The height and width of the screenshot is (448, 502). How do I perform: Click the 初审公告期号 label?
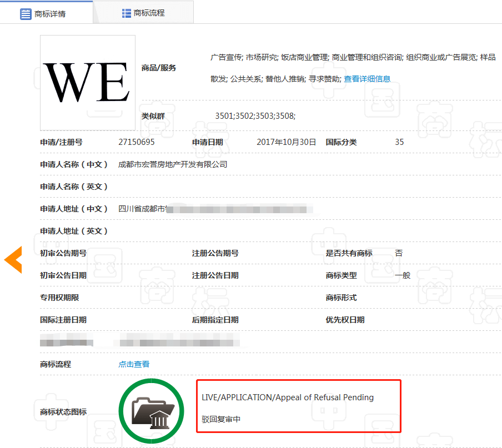(63, 254)
